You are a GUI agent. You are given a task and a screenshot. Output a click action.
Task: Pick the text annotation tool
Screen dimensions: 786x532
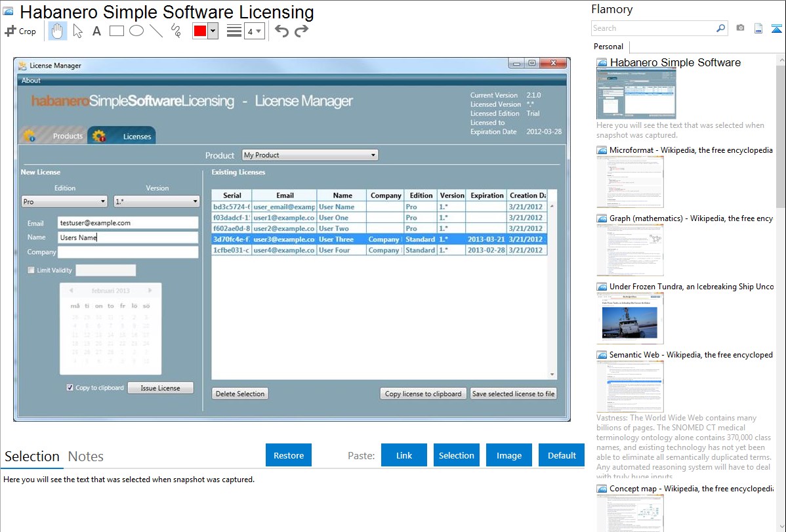(96, 31)
